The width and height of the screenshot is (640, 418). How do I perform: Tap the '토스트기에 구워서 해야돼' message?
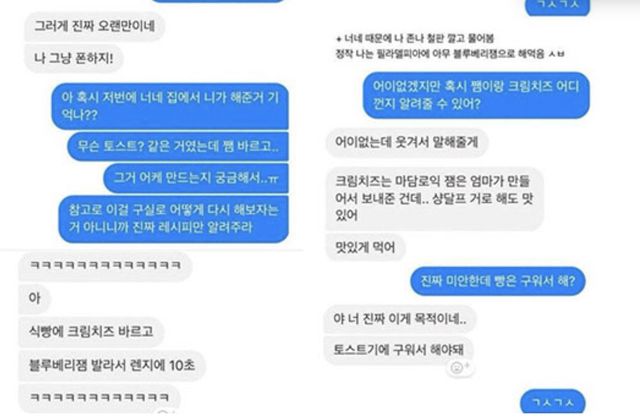click(x=398, y=351)
